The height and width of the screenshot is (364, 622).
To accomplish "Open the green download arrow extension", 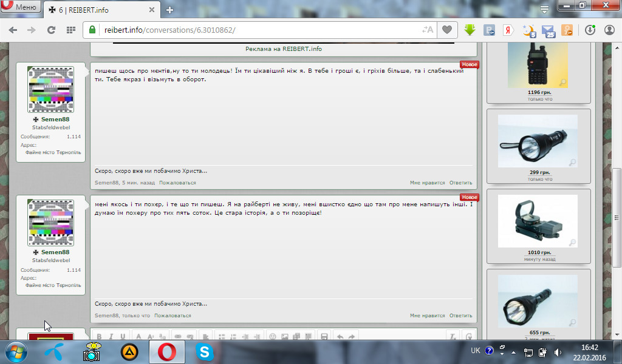I will (470, 30).
